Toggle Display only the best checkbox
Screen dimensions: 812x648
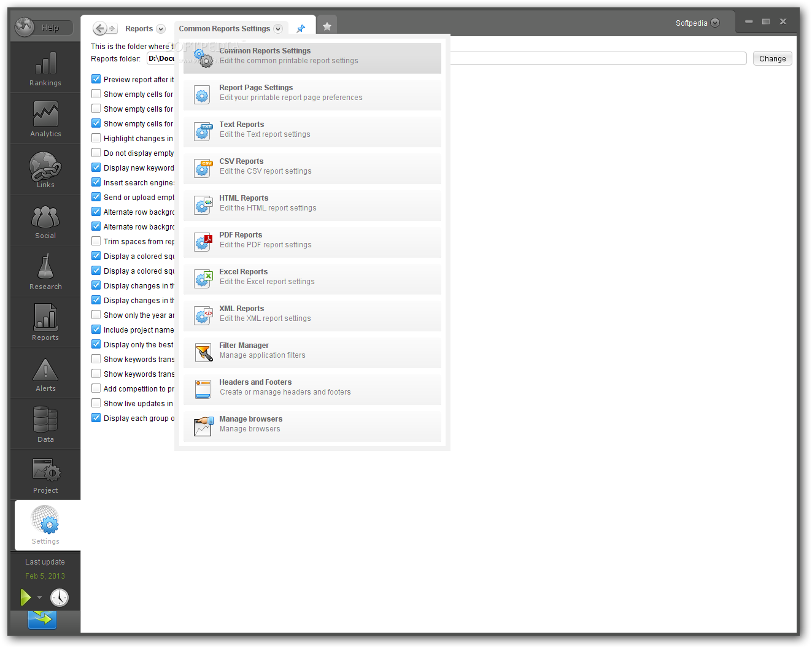click(96, 344)
